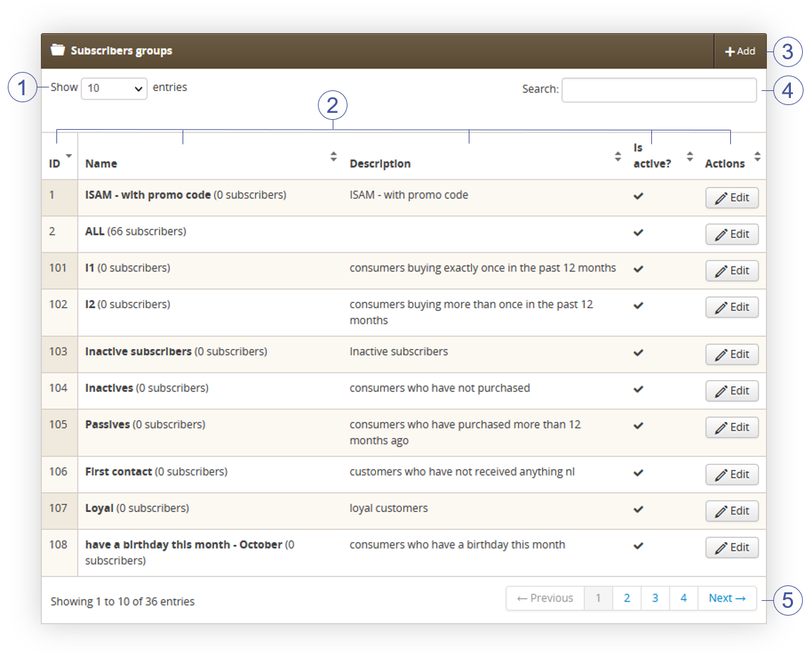Image resolution: width=812 pixels, height=653 pixels.
Task: Select page 1 in pagination
Action: coord(598,598)
